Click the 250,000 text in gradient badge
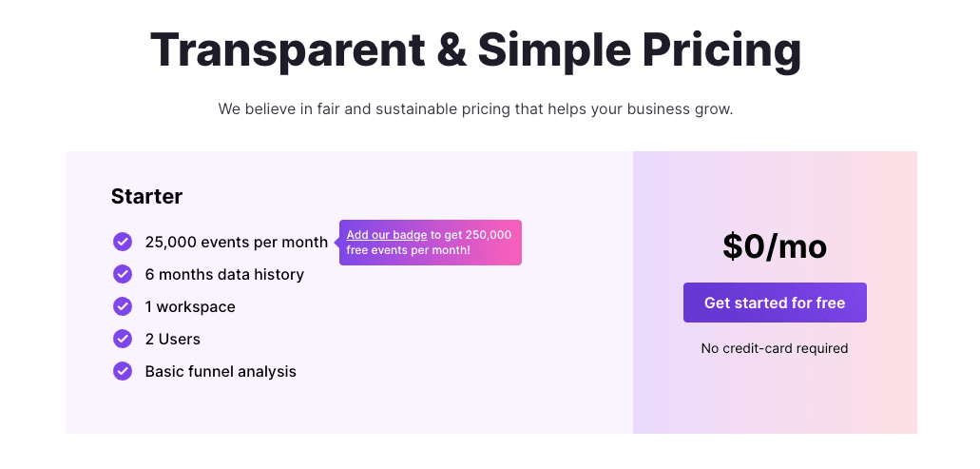Screen dimensions: 980x469 pyautogui.click(x=489, y=235)
